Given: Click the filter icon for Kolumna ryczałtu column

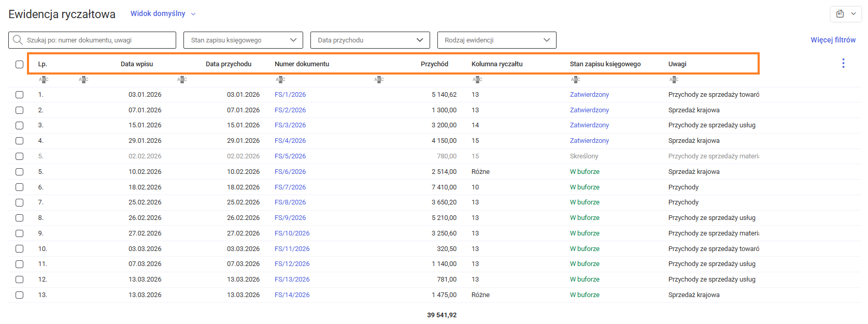Looking at the screenshot, I should click(x=477, y=80).
